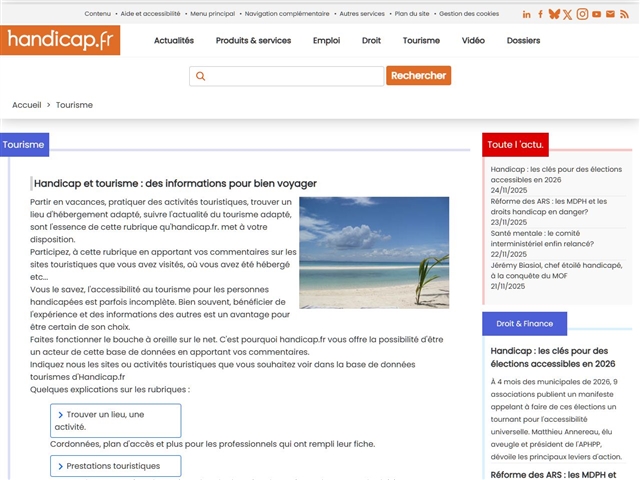Open Autres services link
Image resolution: width=640 pixels, height=480 pixels.
(x=362, y=13)
